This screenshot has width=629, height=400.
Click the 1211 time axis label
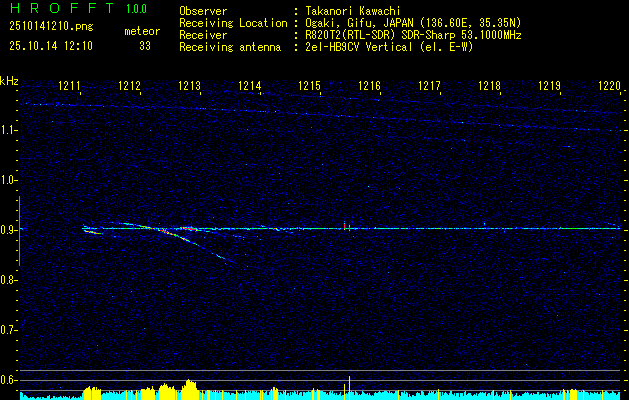pos(69,85)
